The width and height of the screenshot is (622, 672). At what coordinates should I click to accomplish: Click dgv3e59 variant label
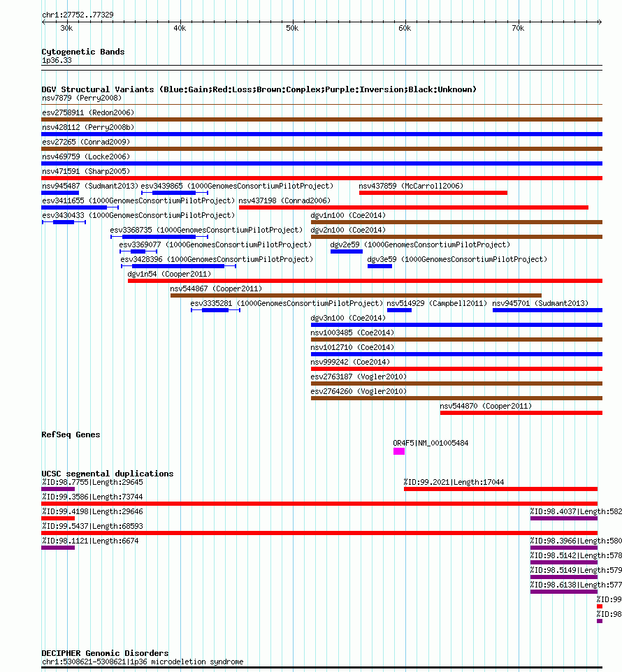457,259
